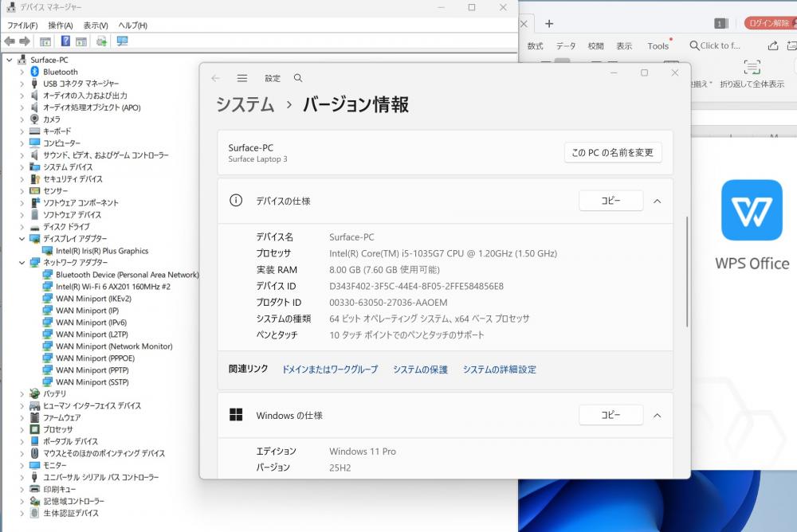Click the new tab plus icon in WPS
Viewport: 797px width, 532px height.
click(549, 24)
